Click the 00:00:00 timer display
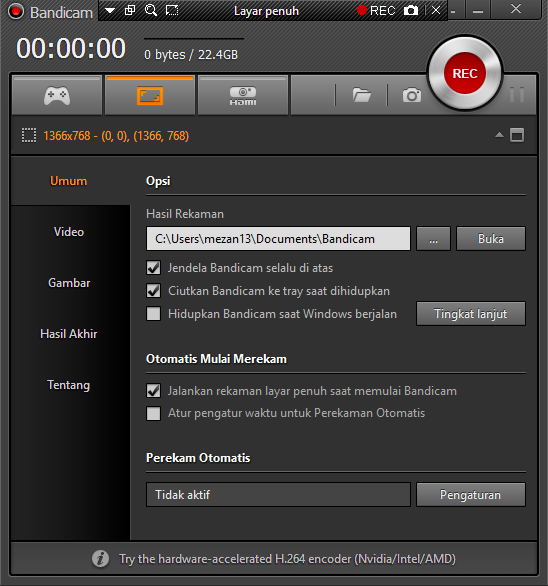Viewport: 548px width, 586px height. point(71,49)
